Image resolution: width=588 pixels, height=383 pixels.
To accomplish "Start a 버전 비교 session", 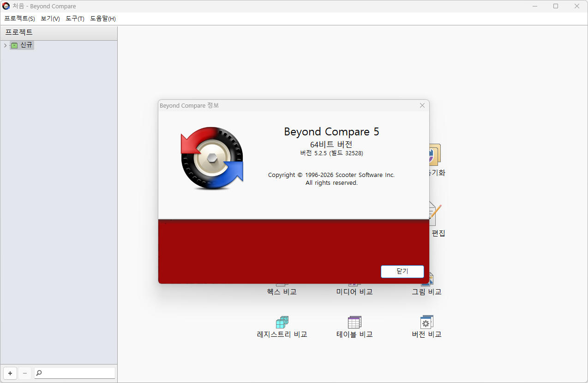I will [427, 322].
